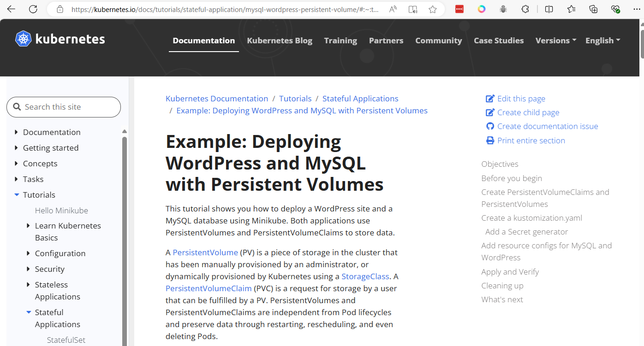Open the colorful ring extension icon

[482, 9]
